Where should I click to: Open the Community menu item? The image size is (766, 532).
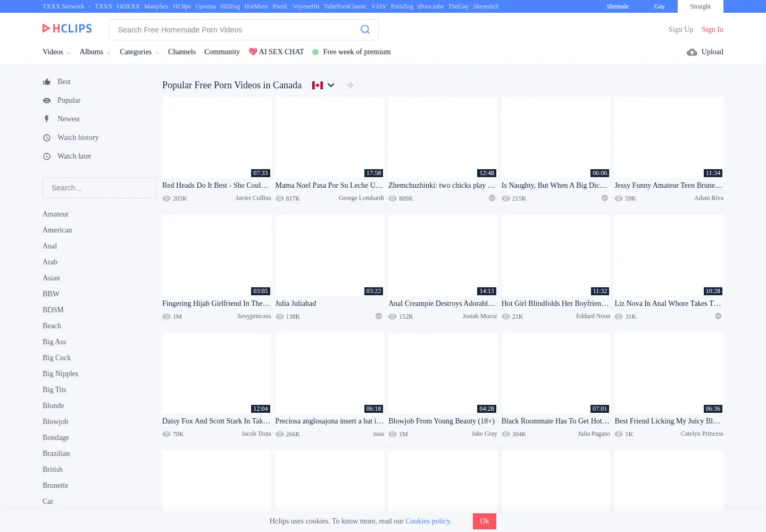[222, 52]
